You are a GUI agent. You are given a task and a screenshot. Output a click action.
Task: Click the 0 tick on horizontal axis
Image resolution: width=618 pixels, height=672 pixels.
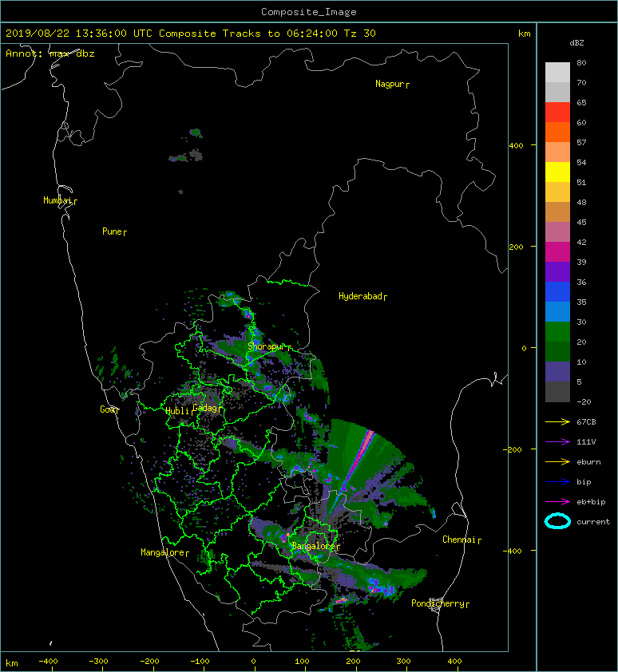[x=253, y=662]
